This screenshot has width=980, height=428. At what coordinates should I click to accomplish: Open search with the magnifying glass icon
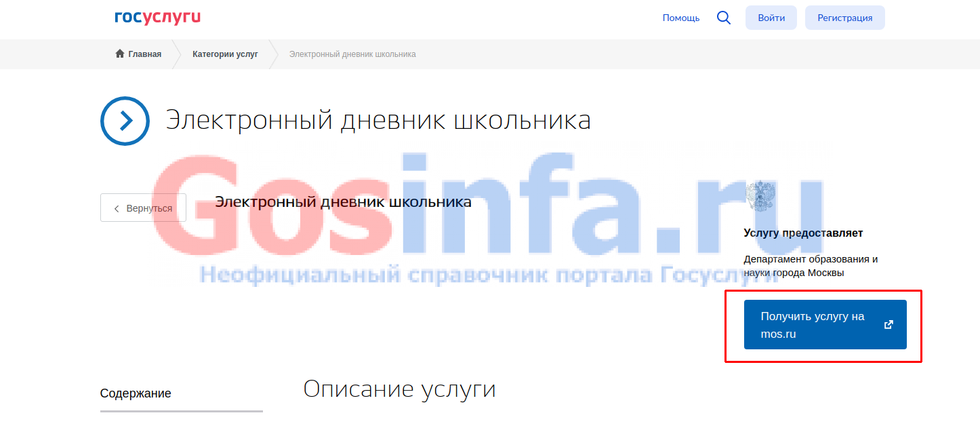(723, 18)
